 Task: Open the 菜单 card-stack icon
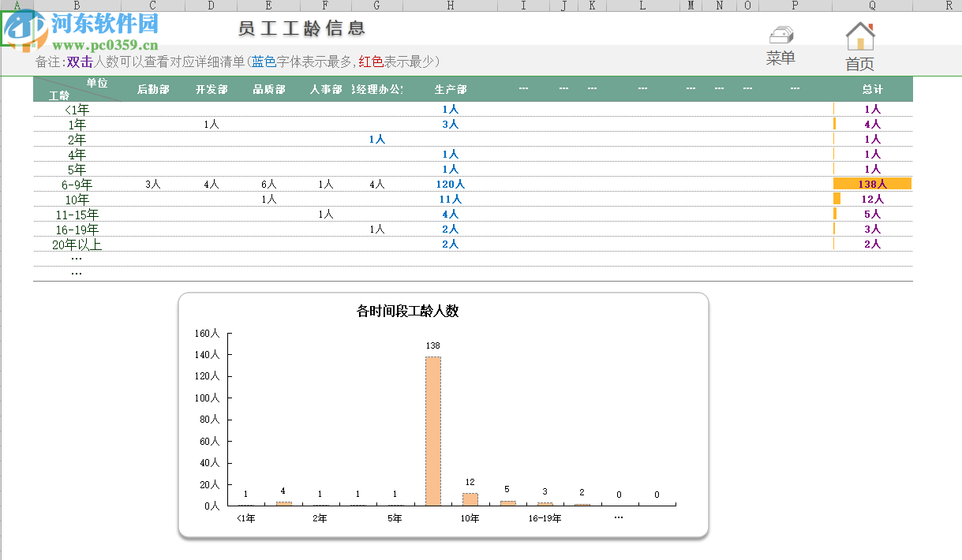point(780,35)
